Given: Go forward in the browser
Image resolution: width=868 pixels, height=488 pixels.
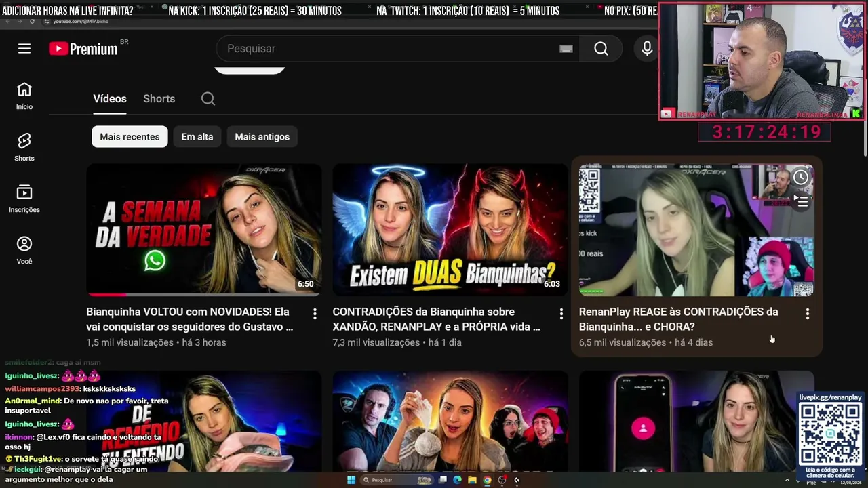Looking at the screenshot, I should 20,22.
